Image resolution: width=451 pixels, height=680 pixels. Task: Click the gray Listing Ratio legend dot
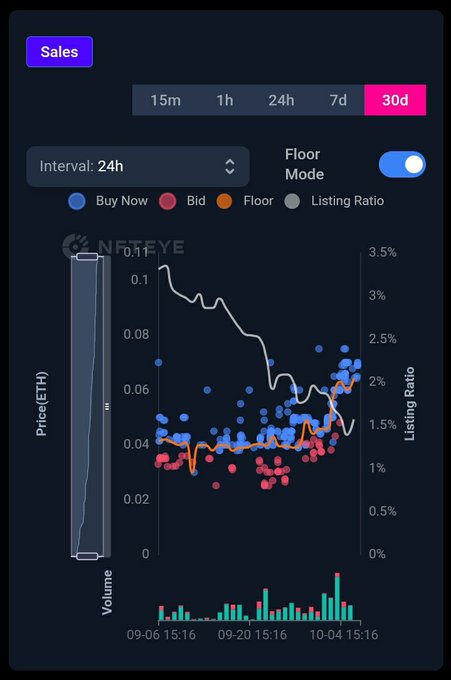pyautogui.click(x=292, y=202)
